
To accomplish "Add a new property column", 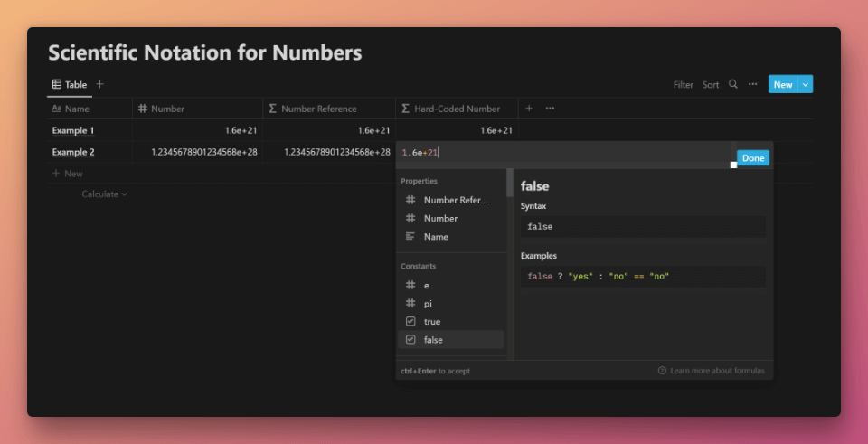I will click(529, 109).
